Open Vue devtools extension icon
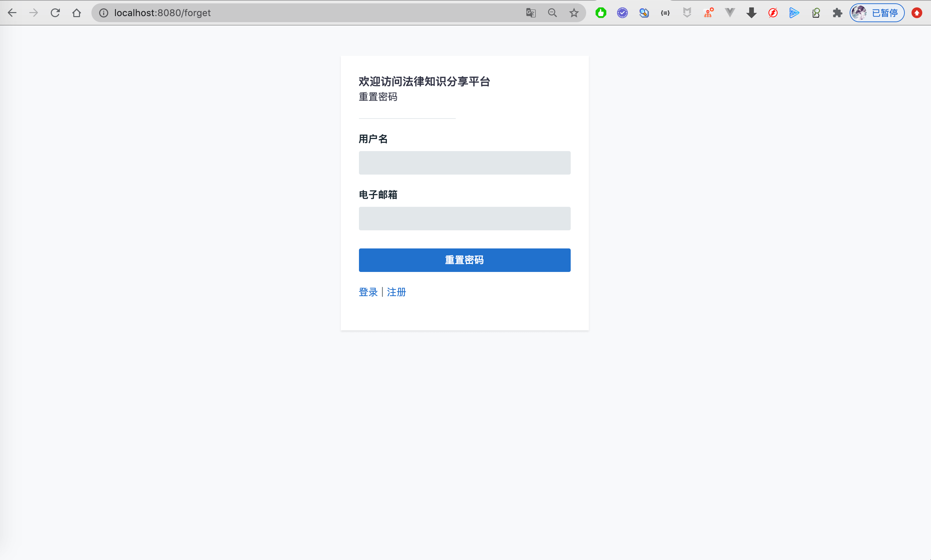 [730, 13]
